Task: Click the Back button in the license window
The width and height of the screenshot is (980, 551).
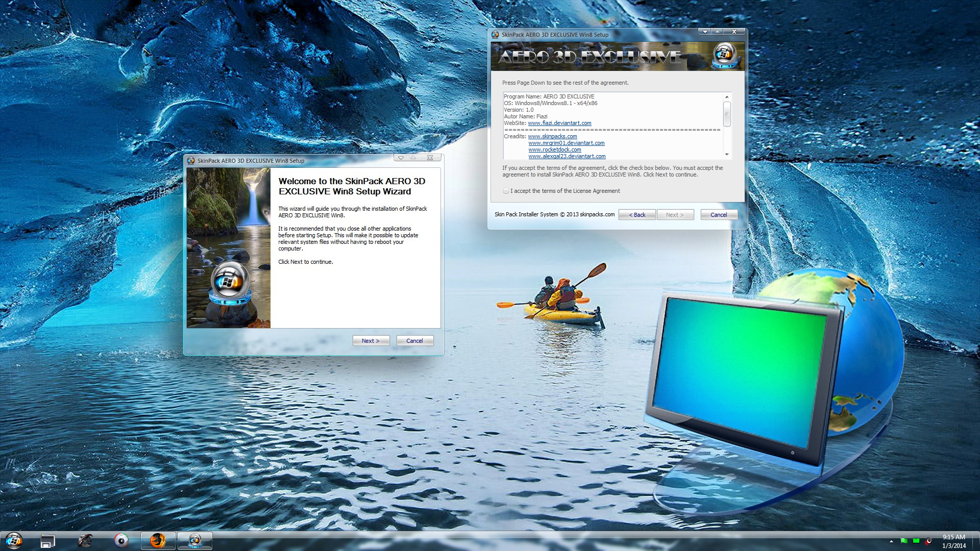Action: pos(637,215)
